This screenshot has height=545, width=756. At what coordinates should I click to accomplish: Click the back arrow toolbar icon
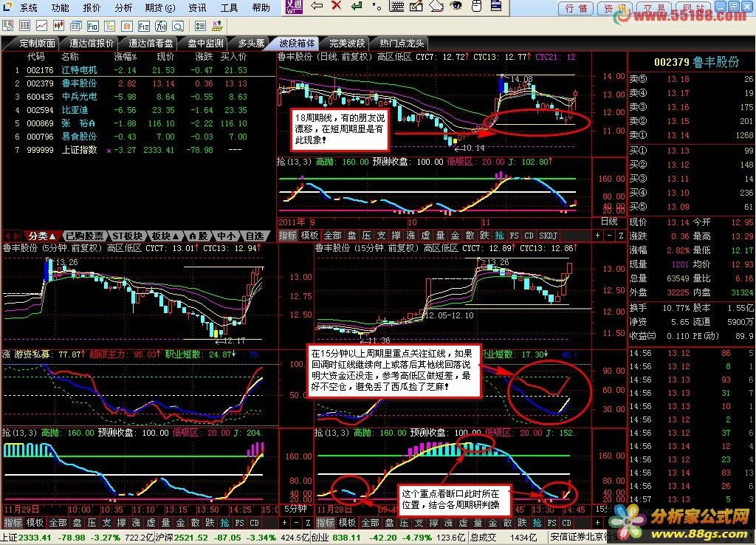click(317, 6)
